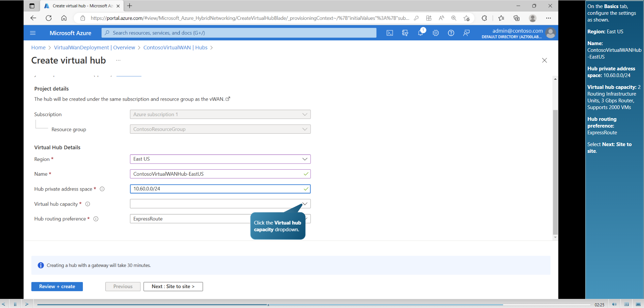Open the password key icon in address bar
Screen dimensions: 644x308
tap(416, 18)
